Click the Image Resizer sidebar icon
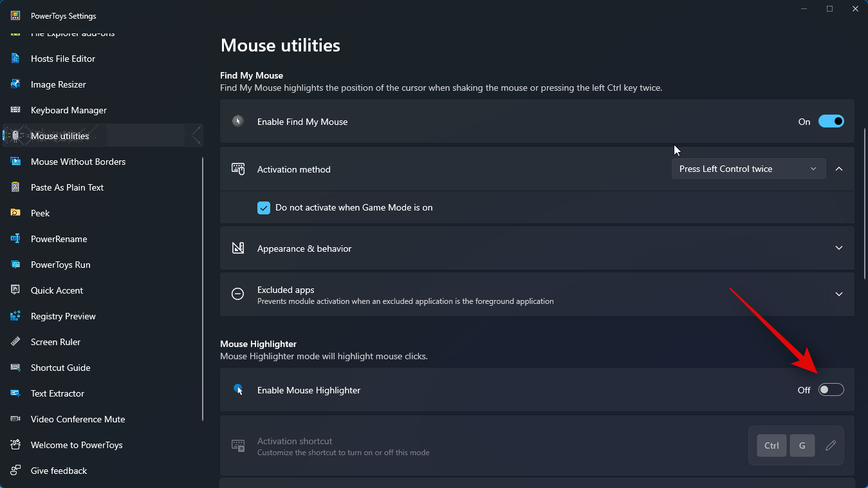The width and height of the screenshot is (868, 488). click(x=15, y=84)
